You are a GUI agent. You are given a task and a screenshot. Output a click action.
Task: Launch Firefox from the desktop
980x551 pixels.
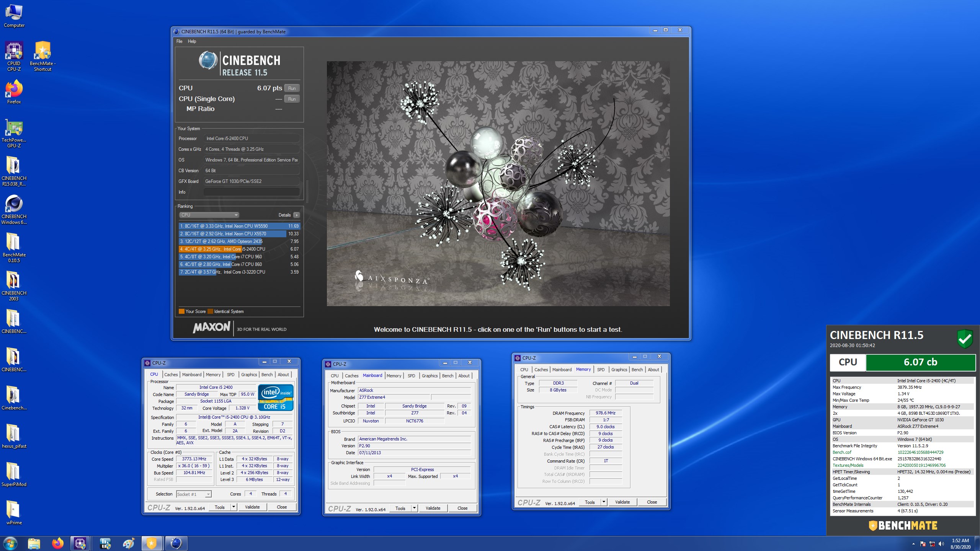[14, 92]
